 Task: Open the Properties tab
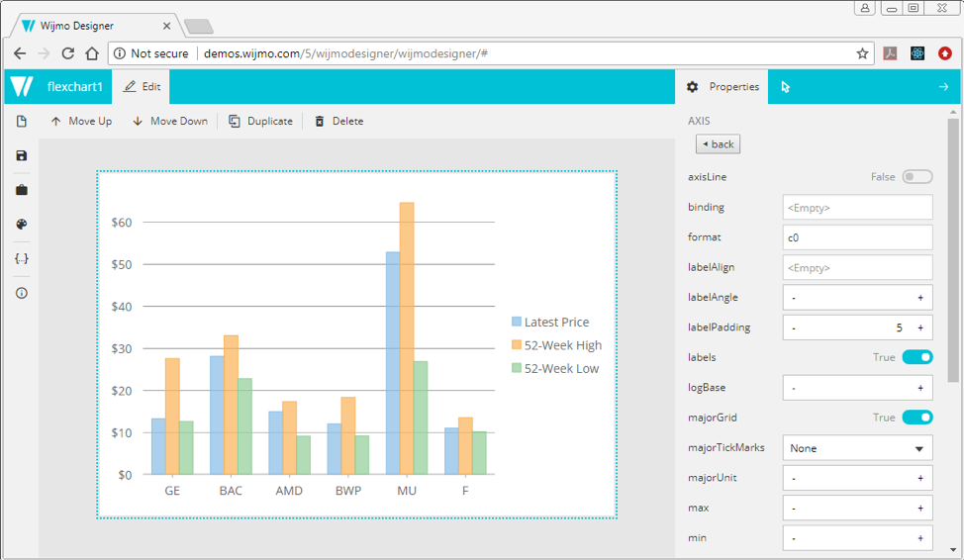[723, 87]
